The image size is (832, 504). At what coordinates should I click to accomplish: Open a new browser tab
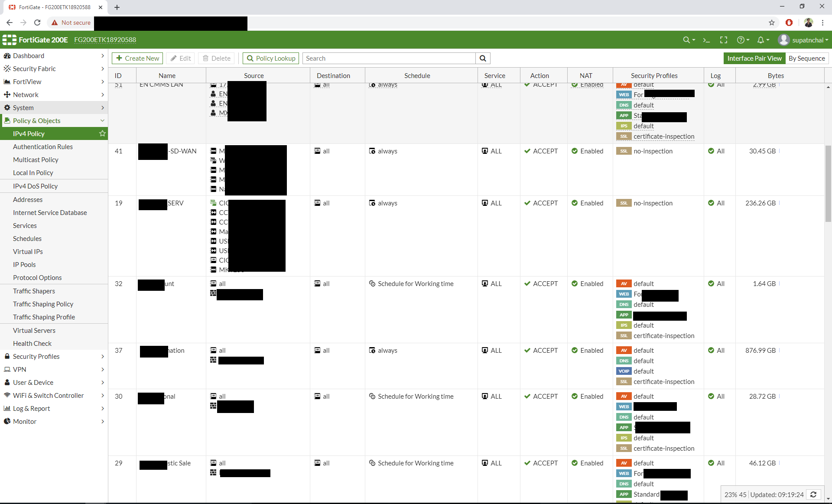pos(117,7)
